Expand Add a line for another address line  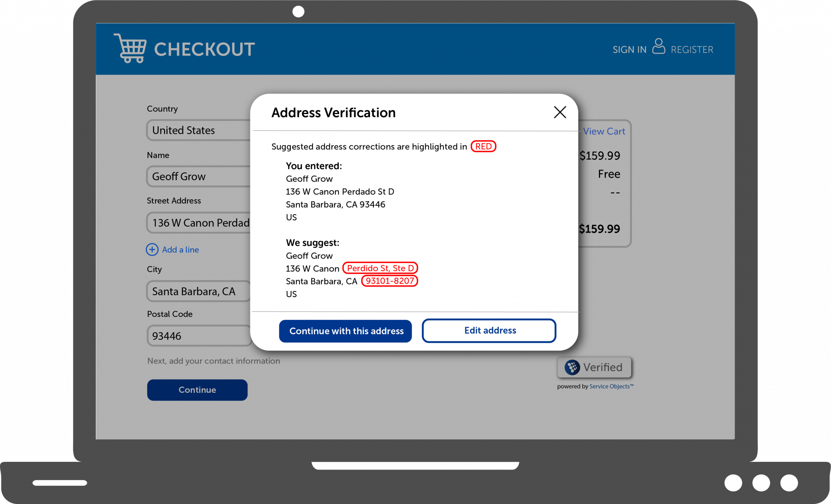180,250
